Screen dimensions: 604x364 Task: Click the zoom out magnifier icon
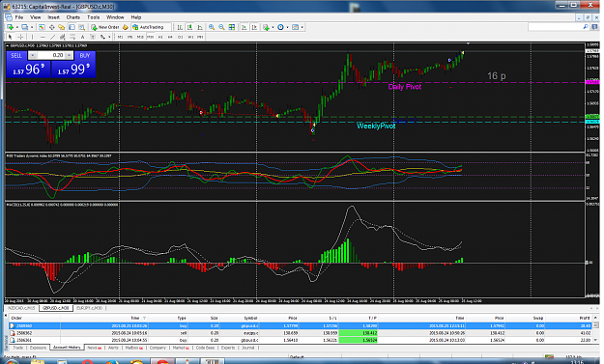[x=221, y=27]
